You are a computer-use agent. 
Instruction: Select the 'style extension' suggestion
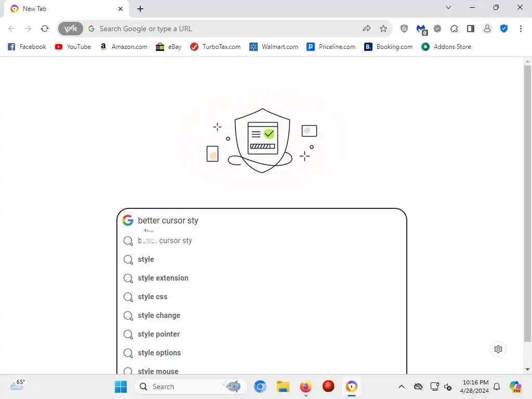[x=262, y=278]
